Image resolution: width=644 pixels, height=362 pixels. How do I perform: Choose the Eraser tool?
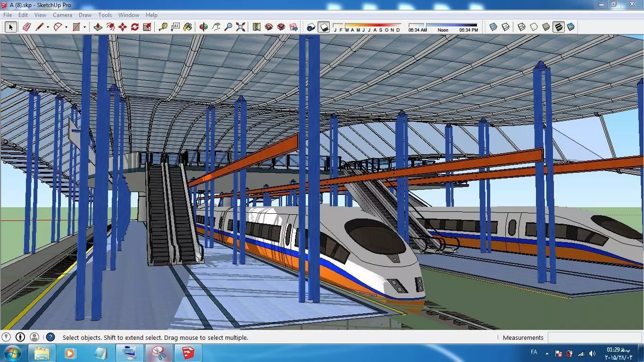pos(26,27)
